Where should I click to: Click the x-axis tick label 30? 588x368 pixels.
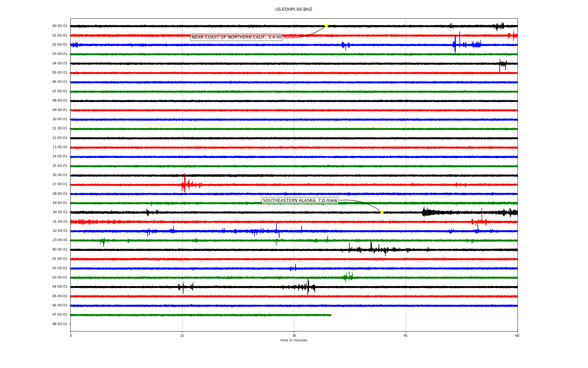point(294,336)
